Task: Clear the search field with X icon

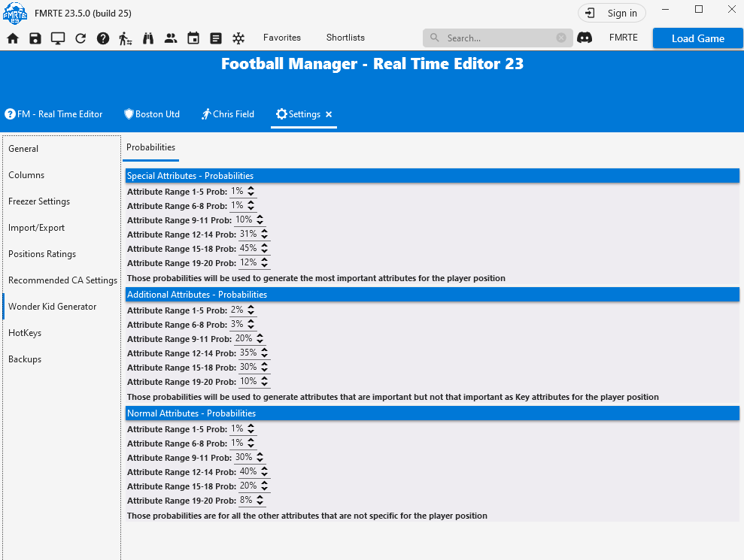Action: pos(561,38)
